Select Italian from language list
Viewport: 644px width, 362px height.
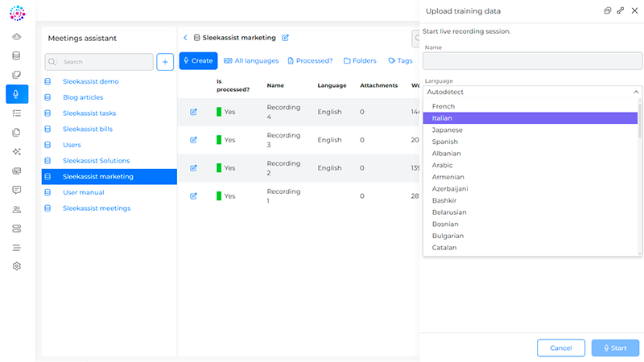[x=530, y=118]
